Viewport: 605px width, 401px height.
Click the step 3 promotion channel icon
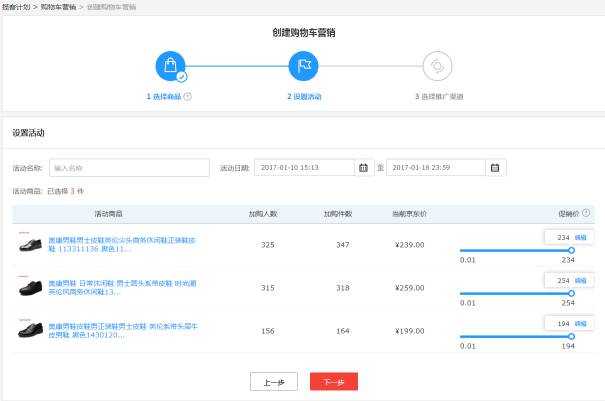tap(437, 66)
